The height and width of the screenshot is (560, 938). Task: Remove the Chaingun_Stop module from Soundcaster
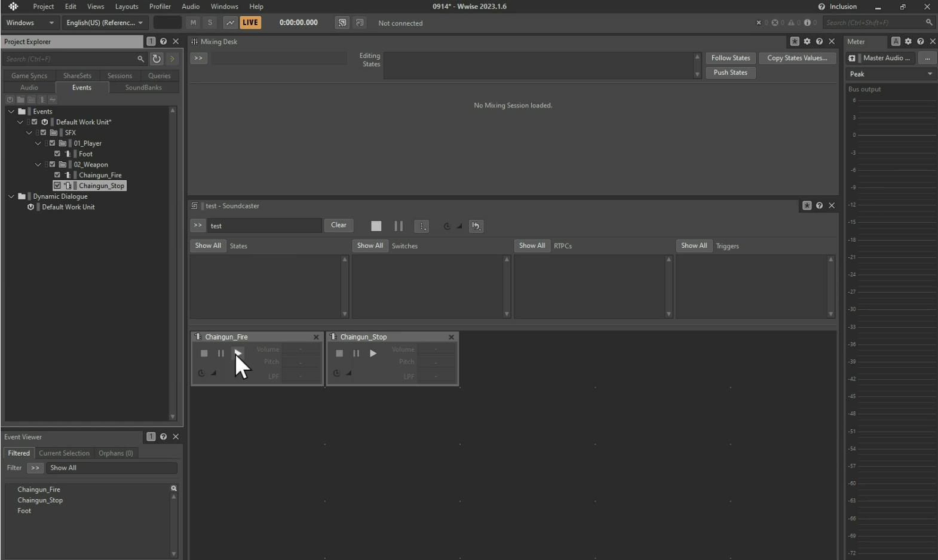pos(451,337)
